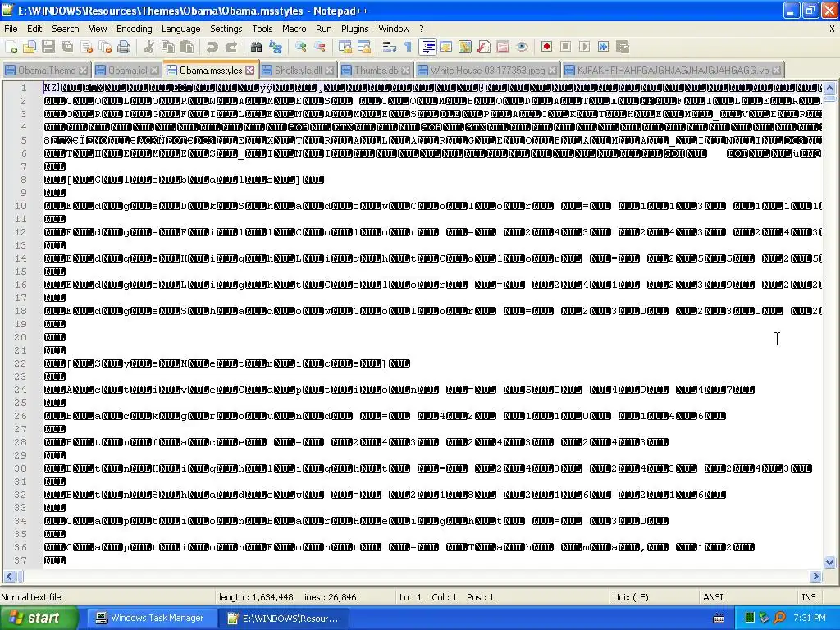Switch to the KJFAKHFIHAHFGAJGHJAGJHAJGJAHGAGG.vb tab
The image size is (840, 630).
click(673, 71)
